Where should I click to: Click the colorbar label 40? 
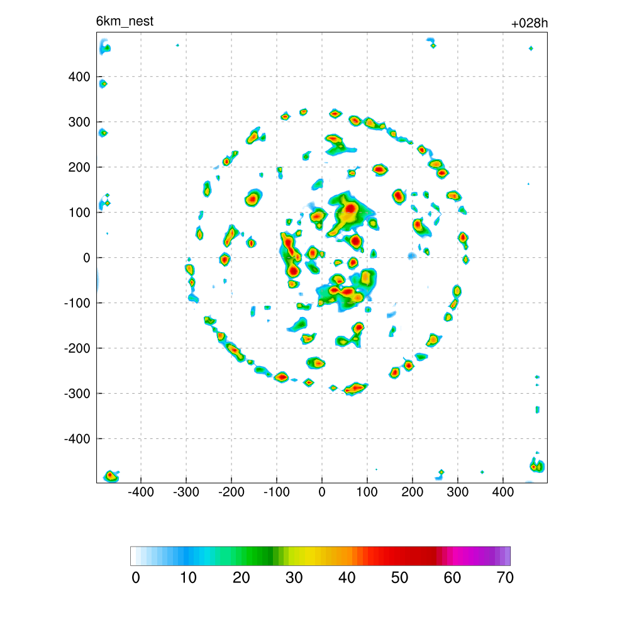tap(347, 578)
